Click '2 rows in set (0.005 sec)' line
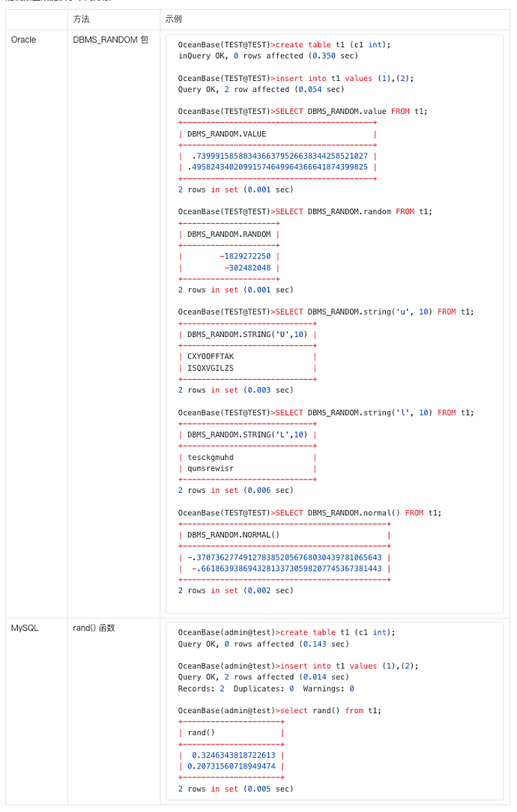The width and height of the screenshot is (517, 812). [236, 790]
